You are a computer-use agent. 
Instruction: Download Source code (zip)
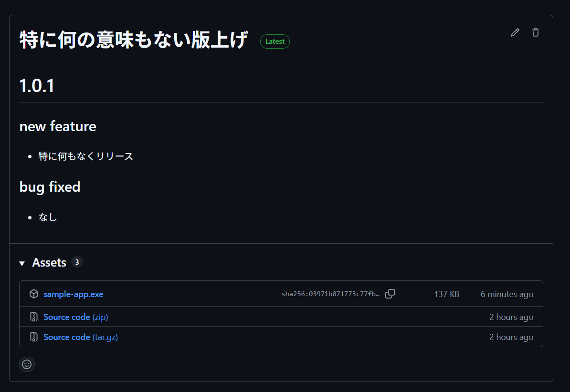click(75, 317)
